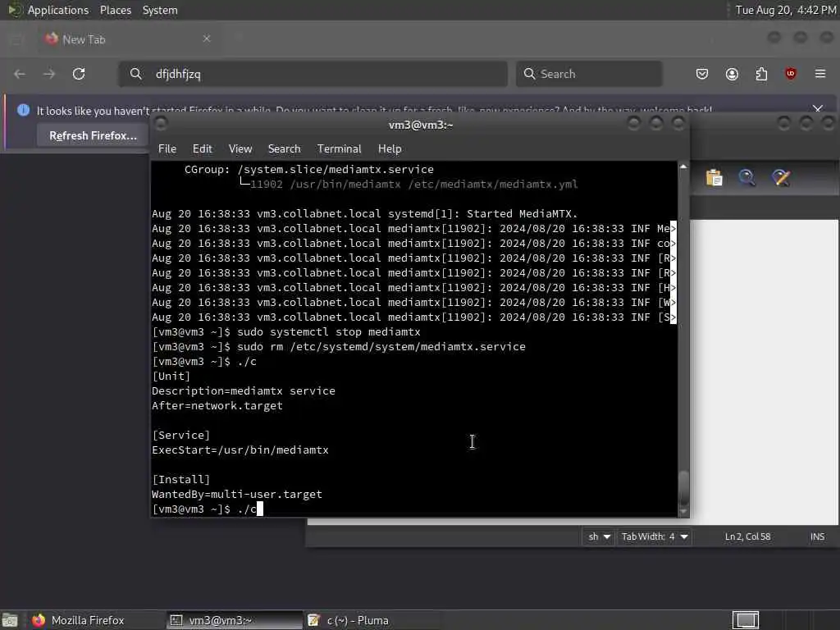
Task: Click the search magnifier in the URL bar
Action: (136, 74)
